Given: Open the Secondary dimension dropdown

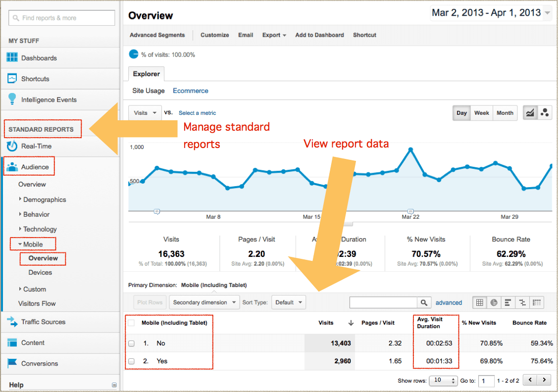Looking at the screenshot, I should pos(204,302).
